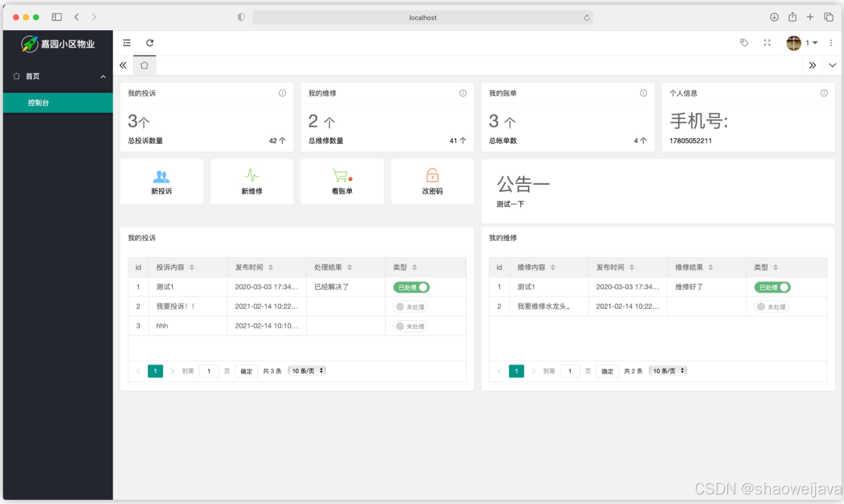Collapse the sidebar menu toggle icon
The width and height of the screenshot is (844, 504).
point(127,43)
